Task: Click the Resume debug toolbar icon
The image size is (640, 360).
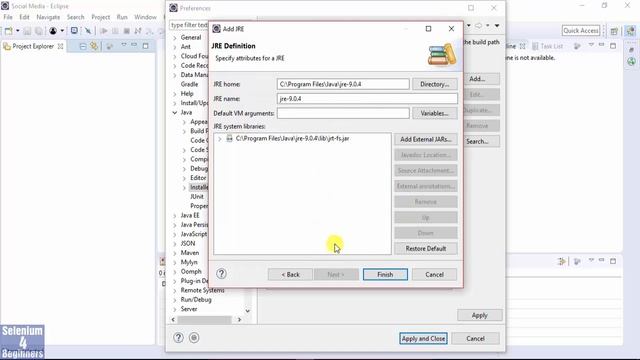Action: pos(104,31)
